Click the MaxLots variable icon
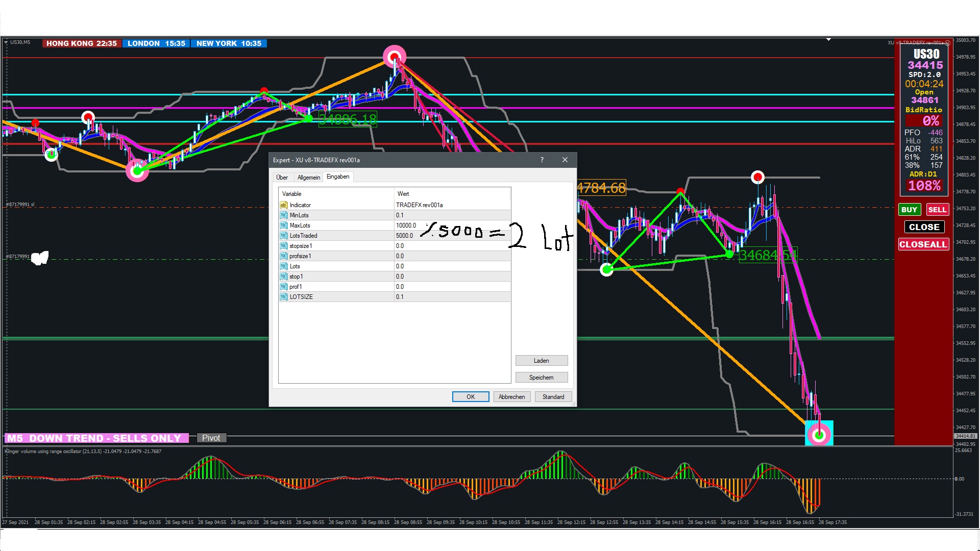This screenshot has width=980, height=551. point(283,226)
